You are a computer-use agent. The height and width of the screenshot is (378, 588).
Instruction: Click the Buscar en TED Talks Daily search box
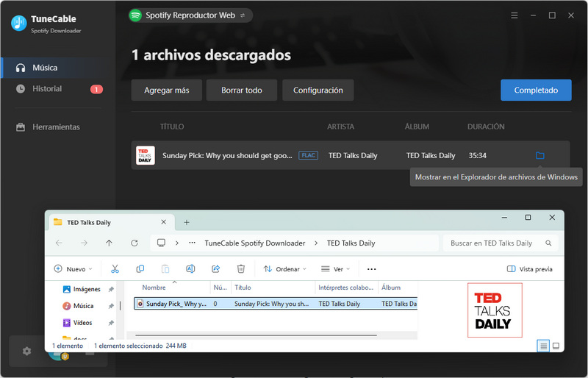coord(501,243)
